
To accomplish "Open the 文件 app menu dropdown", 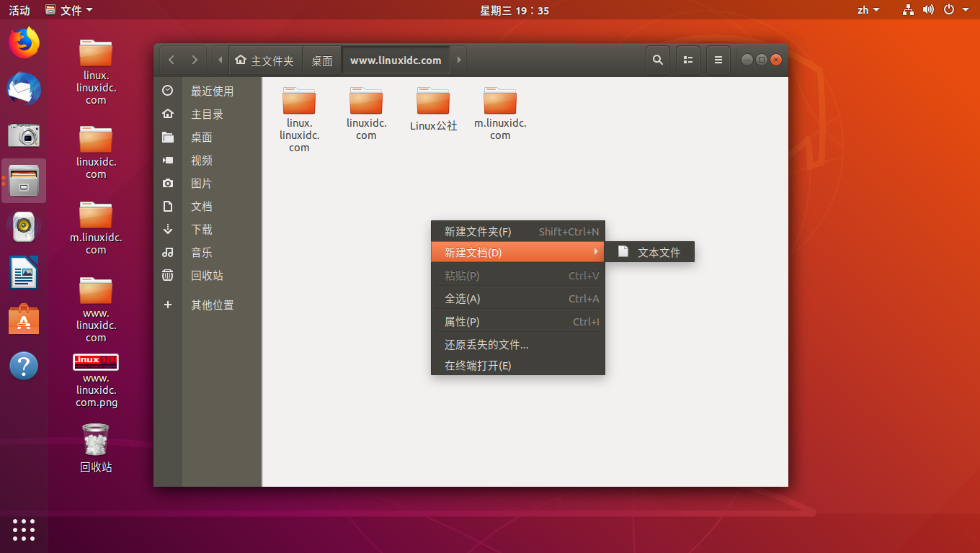I will (x=69, y=10).
